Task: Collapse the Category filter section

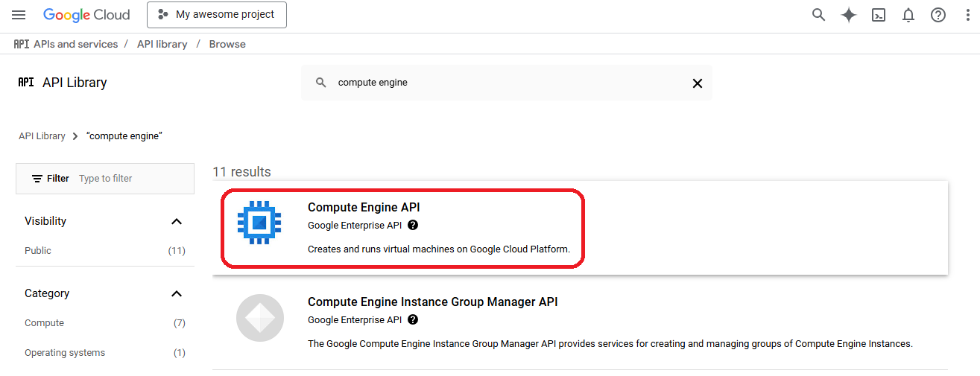Action: point(177,293)
